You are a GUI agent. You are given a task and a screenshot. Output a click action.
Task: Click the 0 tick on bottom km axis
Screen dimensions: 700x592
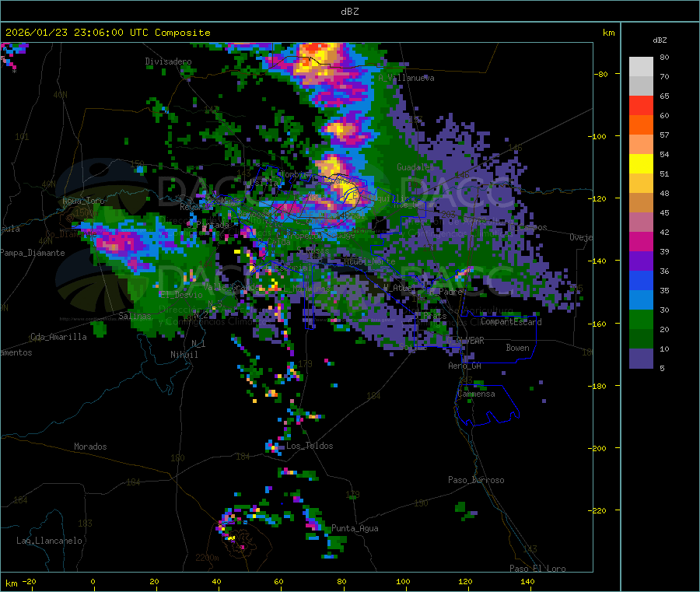[93, 582]
